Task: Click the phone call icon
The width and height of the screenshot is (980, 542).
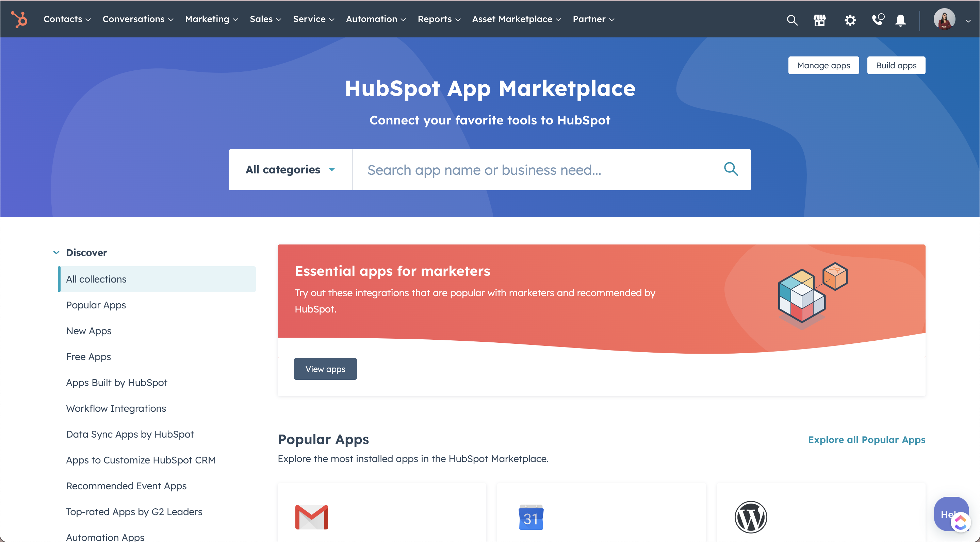Action: point(877,19)
